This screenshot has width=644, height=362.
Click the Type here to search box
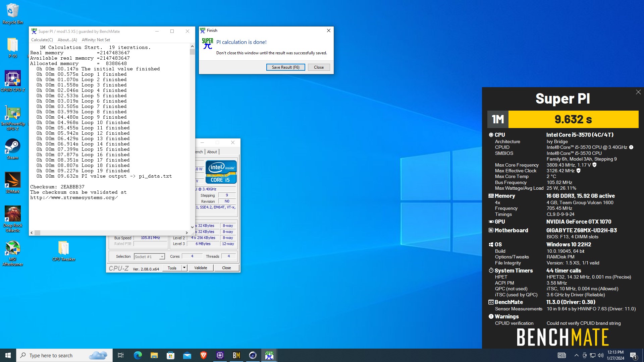pos(64,355)
